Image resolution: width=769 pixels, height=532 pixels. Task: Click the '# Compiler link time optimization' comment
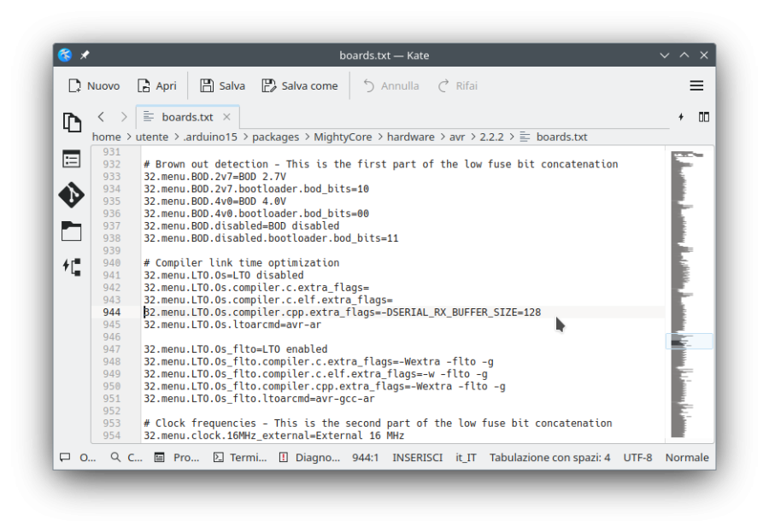[x=241, y=263]
